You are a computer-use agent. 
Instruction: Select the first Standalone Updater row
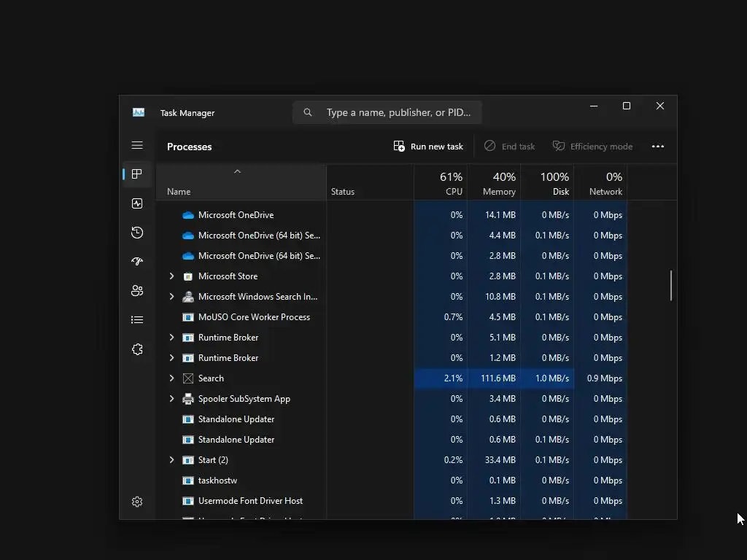coord(392,419)
